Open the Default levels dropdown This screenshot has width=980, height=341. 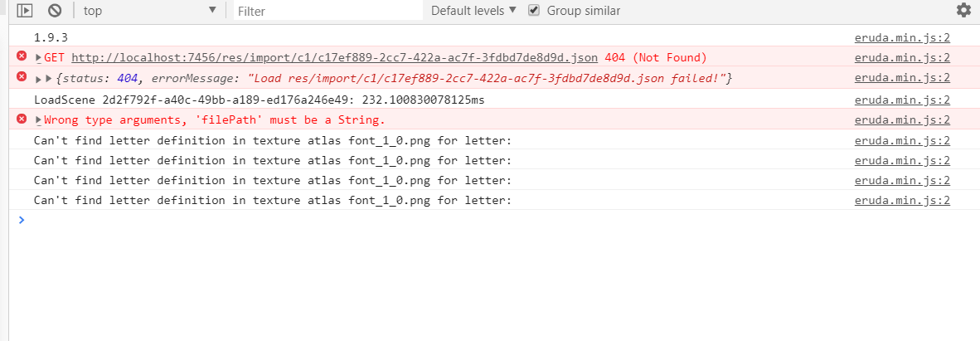[473, 11]
